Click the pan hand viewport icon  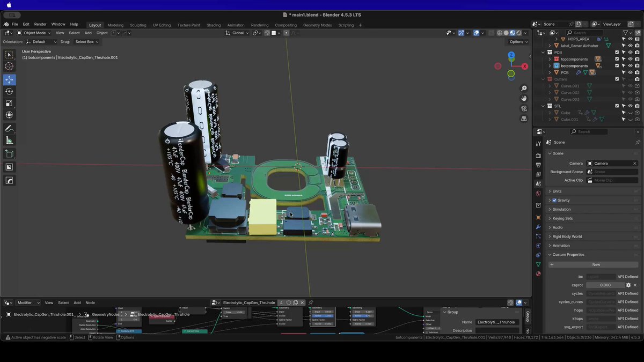[x=524, y=98]
